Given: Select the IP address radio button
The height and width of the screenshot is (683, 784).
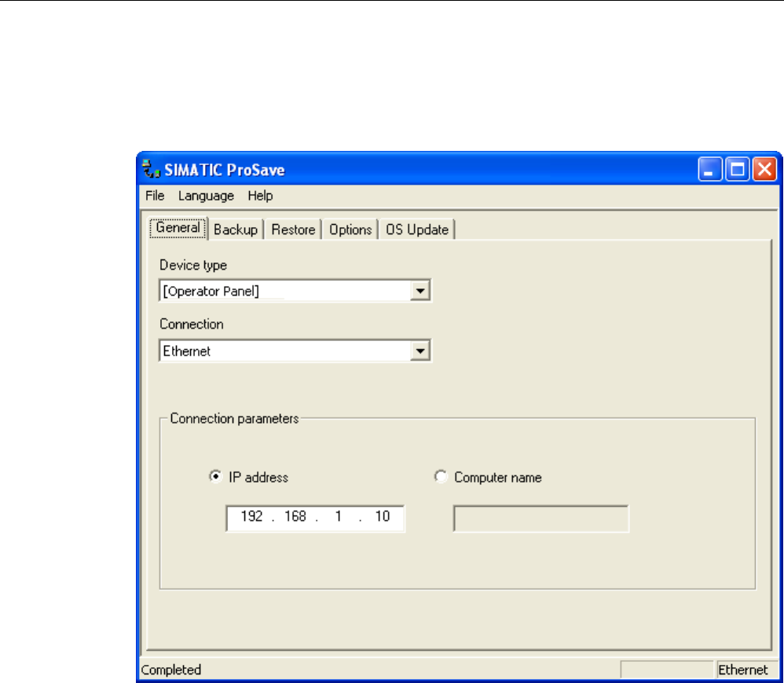Looking at the screenshot, I should (215, 476).
